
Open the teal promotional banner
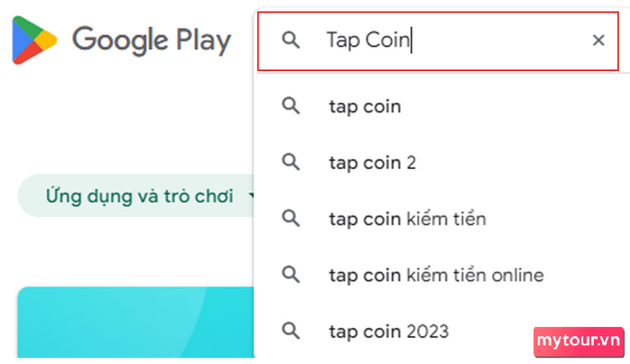(136, 322)
